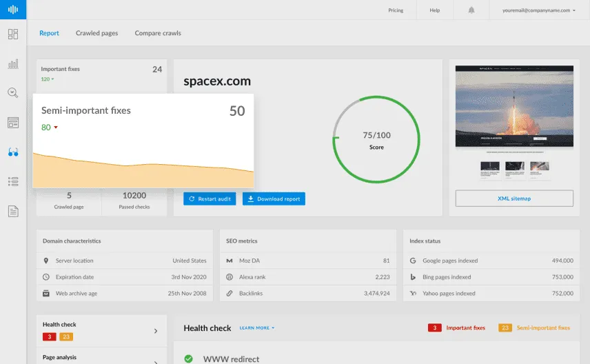This screenshot has height=364, width=590.
Task: Click the Google pages indexed value 494,000
Action: click(562, 261)
